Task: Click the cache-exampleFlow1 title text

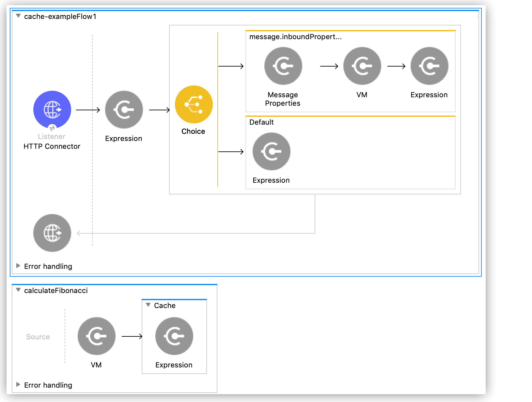Action: click(60, 17)
